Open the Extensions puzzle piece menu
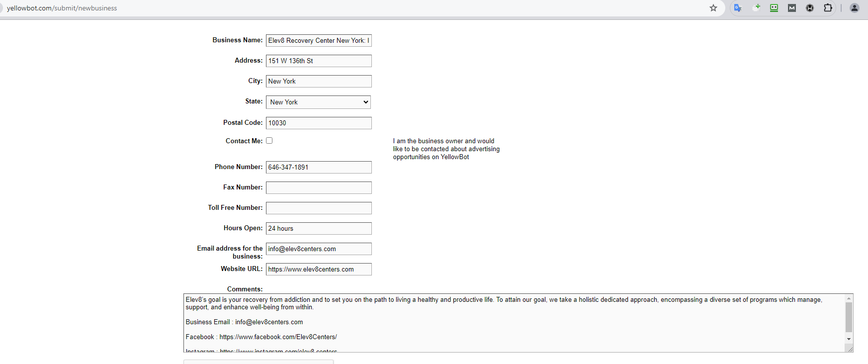The width and height of the screenshot is (868, 364). pos(828,8)
